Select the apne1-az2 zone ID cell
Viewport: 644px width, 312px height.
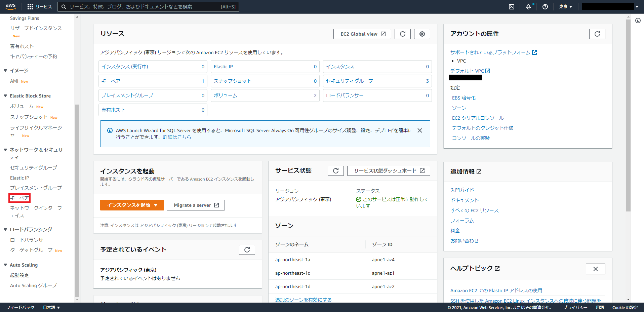[383, 286]
